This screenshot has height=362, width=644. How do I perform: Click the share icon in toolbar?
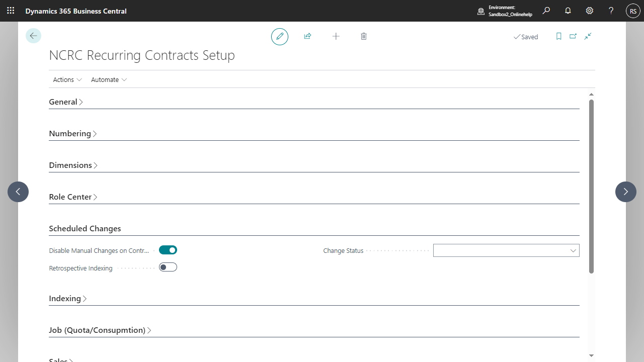coord(307,36)
